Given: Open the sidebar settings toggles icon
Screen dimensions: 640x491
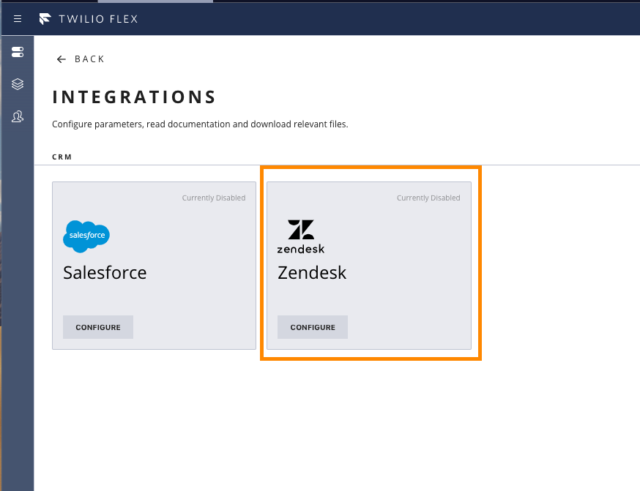Looking at the screenshot, I should pyautogui.click(x=18, y=52).
